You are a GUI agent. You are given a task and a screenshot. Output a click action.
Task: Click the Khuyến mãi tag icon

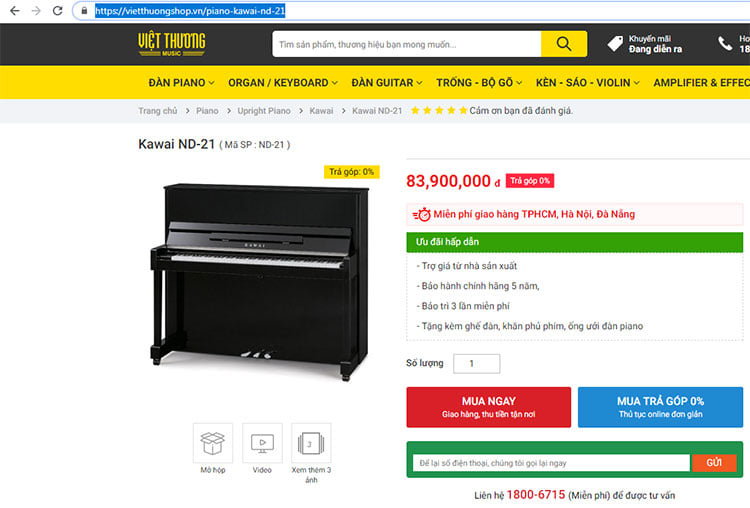point(615,44)
